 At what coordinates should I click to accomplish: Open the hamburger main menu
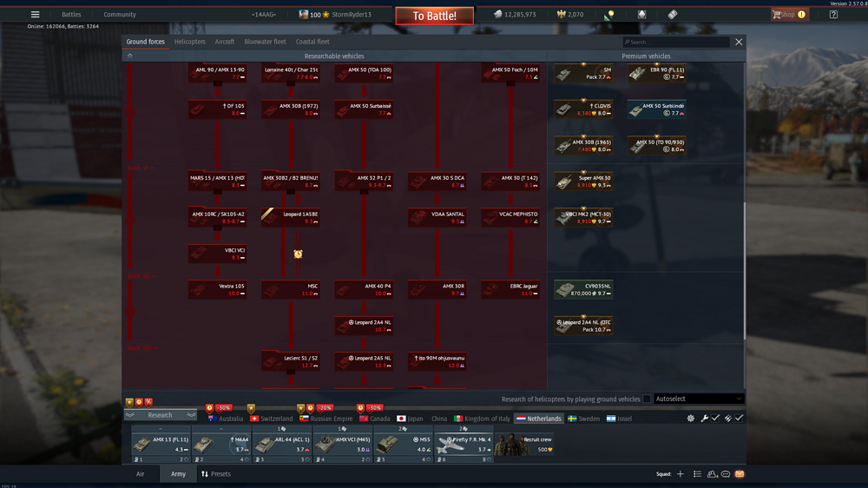click(35, 15)
